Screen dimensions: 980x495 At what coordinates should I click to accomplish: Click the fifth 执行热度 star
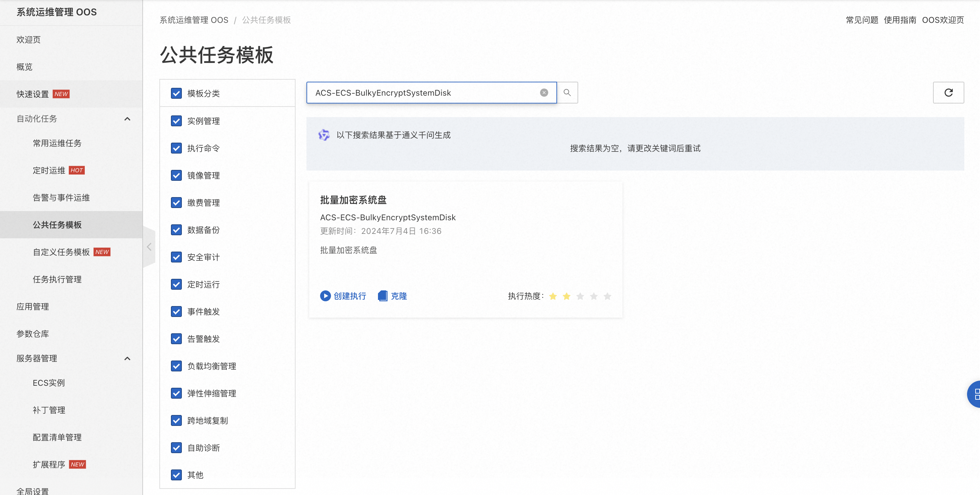pos(607,296)
